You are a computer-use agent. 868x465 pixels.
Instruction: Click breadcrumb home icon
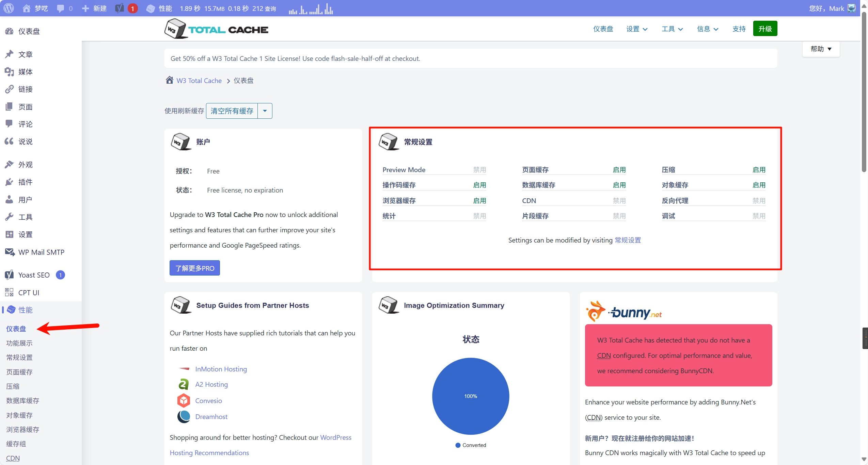169,80
